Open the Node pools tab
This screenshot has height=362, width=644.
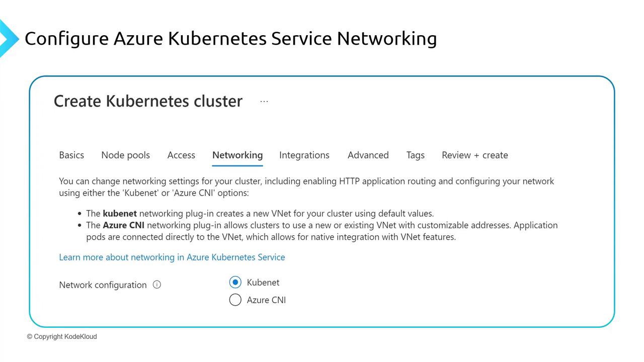125,155
